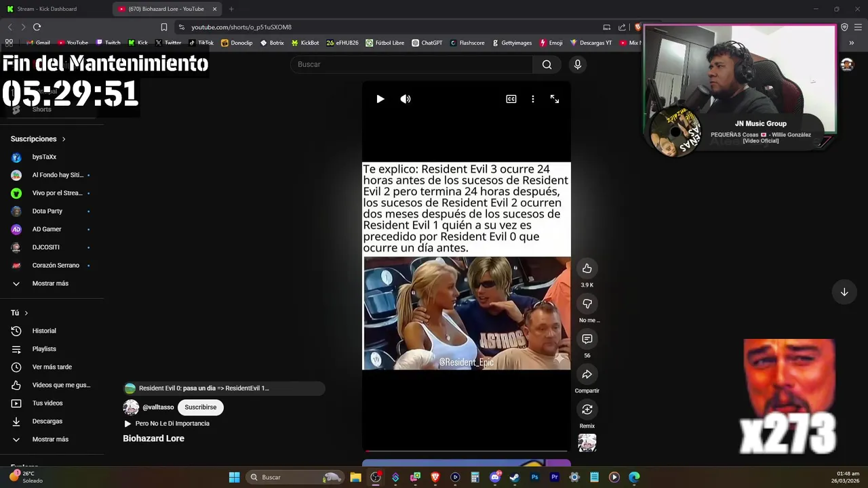Open the @valltasso channel link
Image resolution: width=868 pixels, height=488 pixels.
pyautogui.click(x=158, y=407)
